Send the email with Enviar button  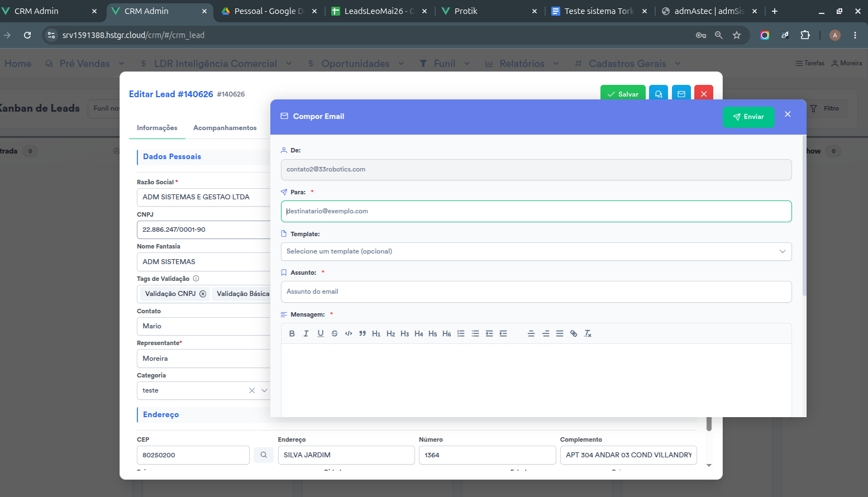coord(748,117)
